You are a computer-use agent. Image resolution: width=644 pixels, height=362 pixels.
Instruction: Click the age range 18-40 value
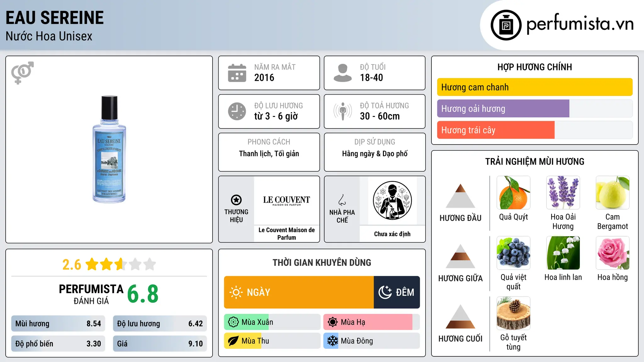coord(371,78)
